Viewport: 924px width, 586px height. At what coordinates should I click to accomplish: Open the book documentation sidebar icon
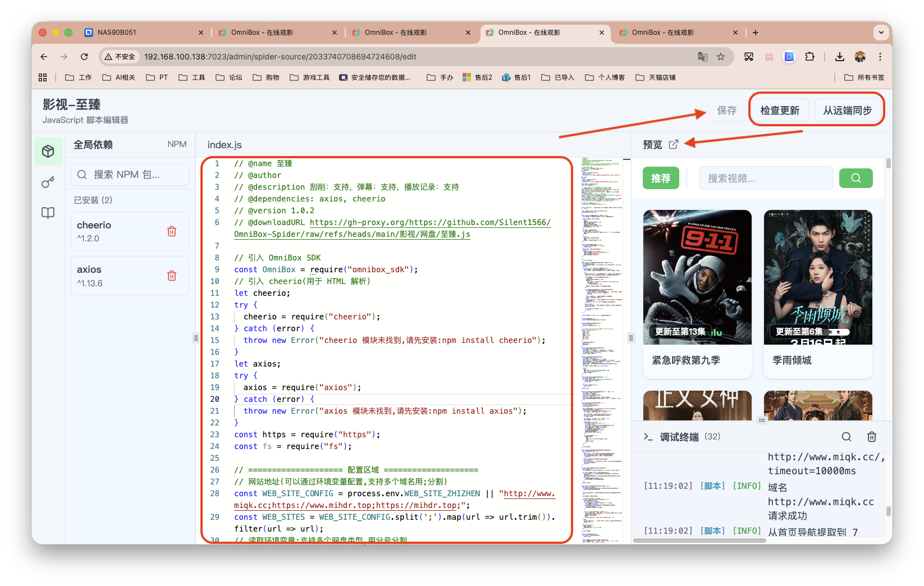point(48,213)
